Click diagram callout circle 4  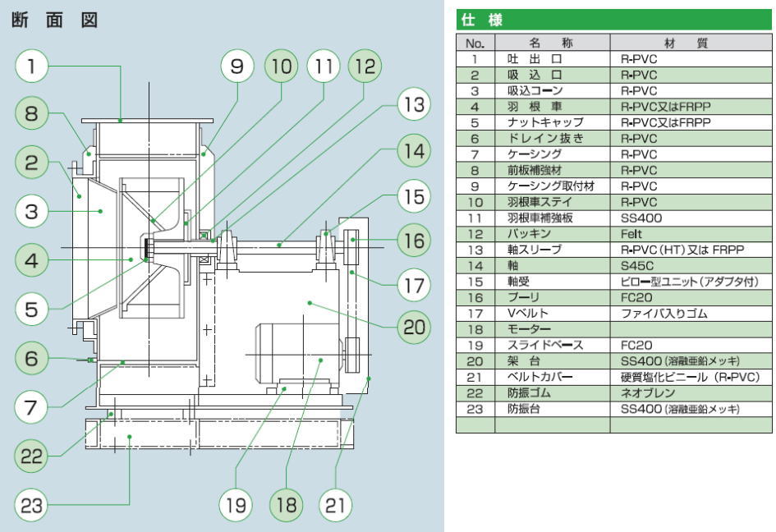pyautogui.click(x=32, y=259)
